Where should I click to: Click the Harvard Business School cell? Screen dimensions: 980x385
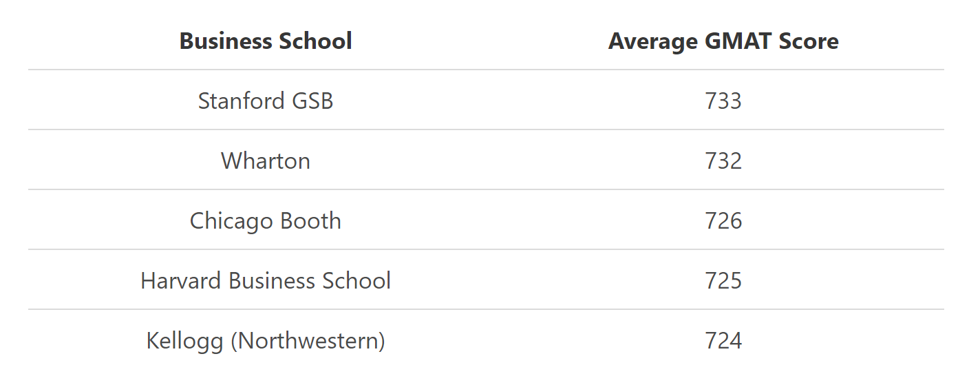click(266, 281)
